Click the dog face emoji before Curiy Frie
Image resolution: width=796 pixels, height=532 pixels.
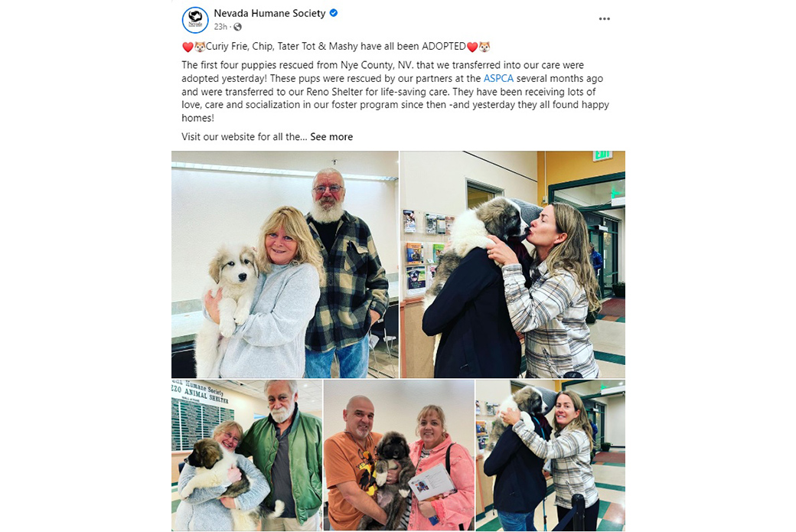click(x=200, y=47)
